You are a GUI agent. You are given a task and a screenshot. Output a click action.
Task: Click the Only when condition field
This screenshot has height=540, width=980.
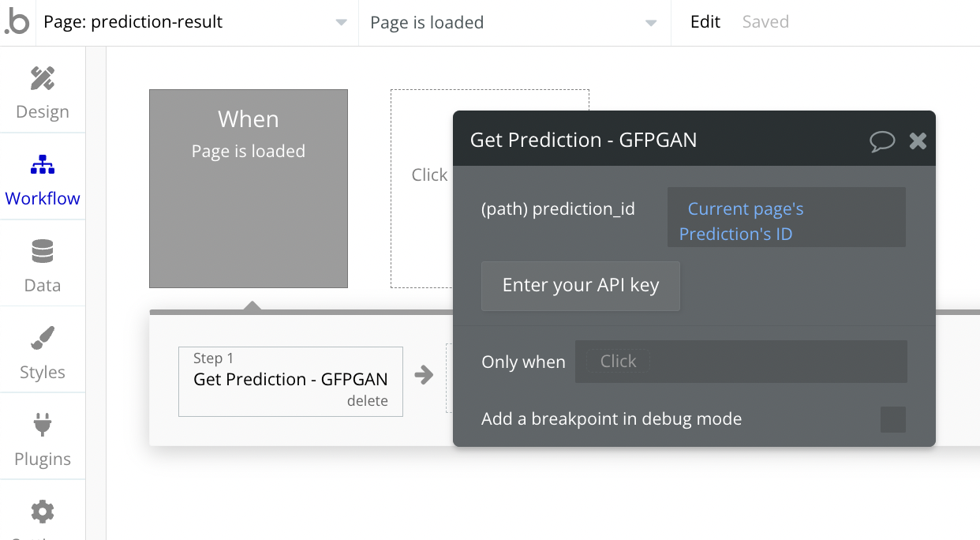[x=741, y=362]
